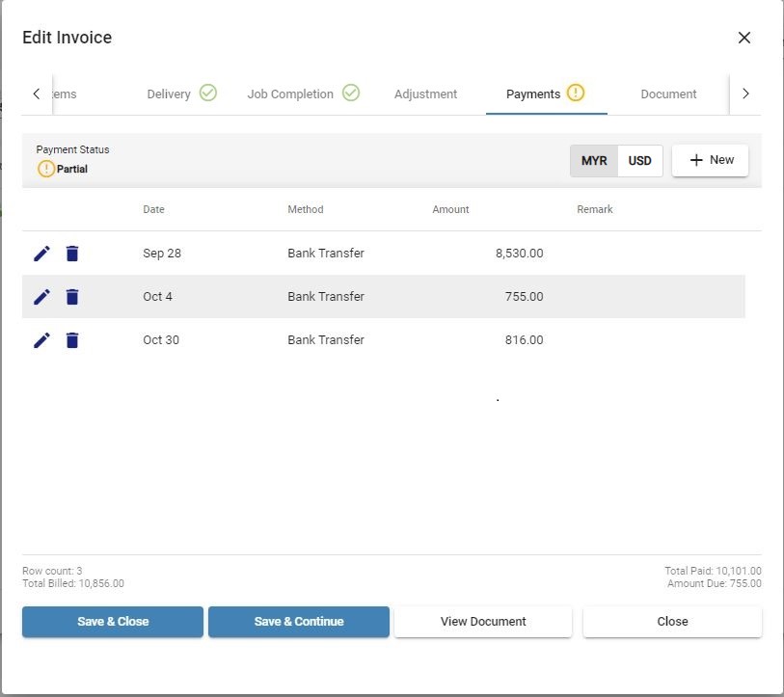This screenshot has height=697, width=784.
Task: Open the Delivery tab
Action: [x=180, y=94]
